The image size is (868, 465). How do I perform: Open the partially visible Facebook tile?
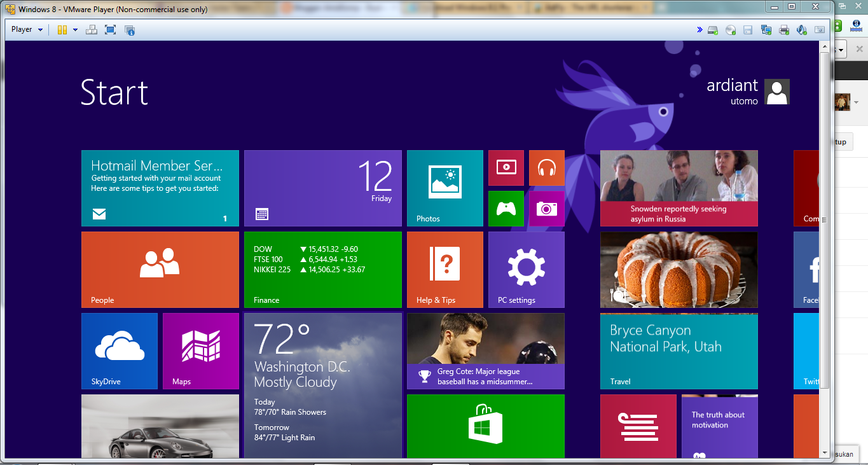pos(806,270)
